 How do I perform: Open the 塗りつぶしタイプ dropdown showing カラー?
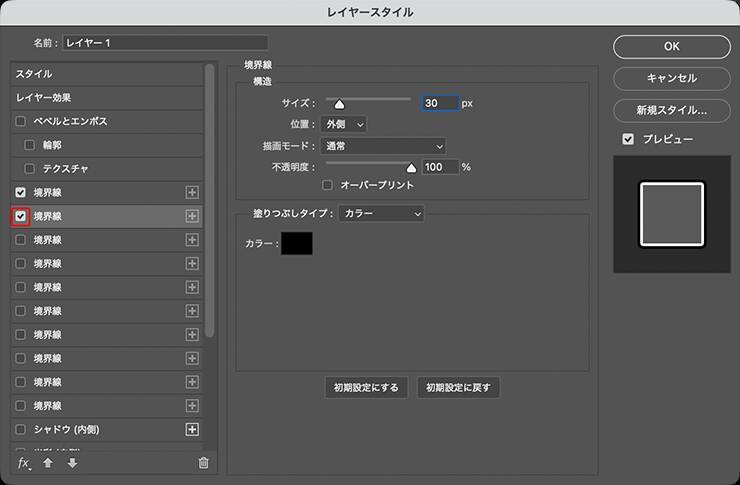point(381,214)
